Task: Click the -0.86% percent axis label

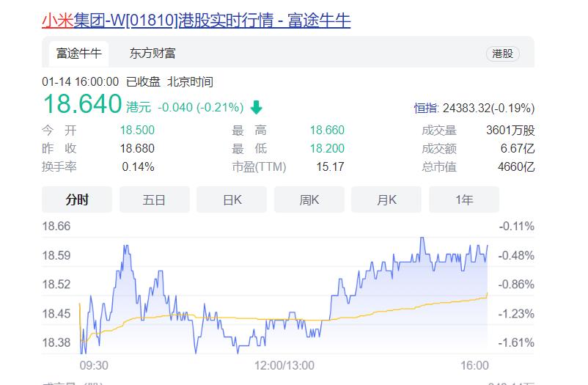Action: click(x=516, y=285)
